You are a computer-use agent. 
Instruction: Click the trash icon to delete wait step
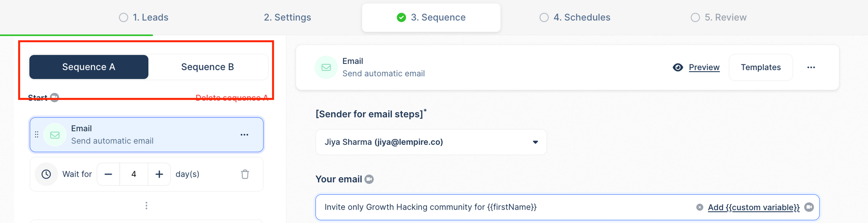pos(245,174)
